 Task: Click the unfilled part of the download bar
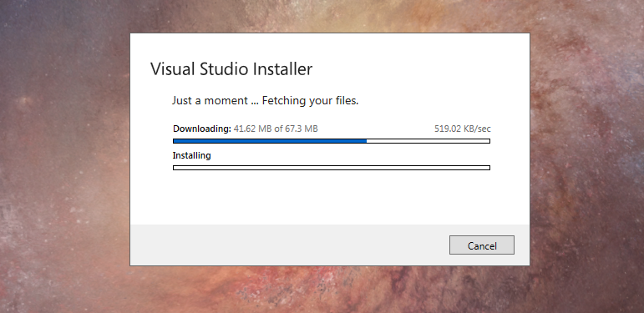(x=428, y=141)
